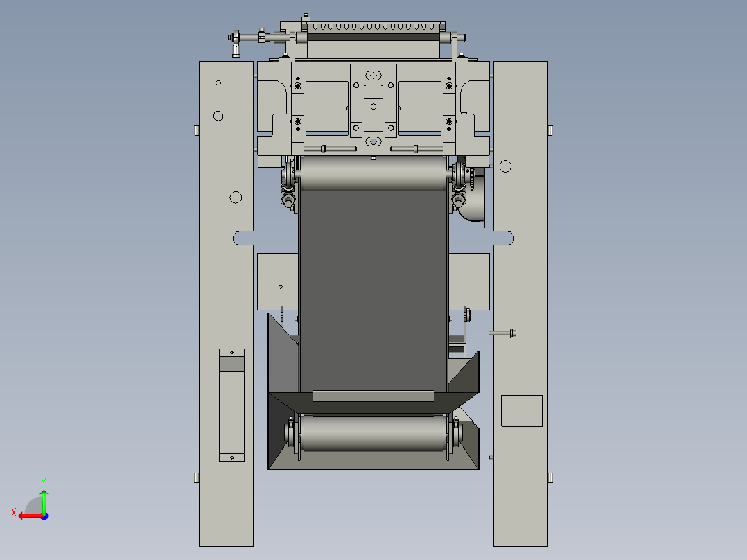This screenshot has width=747, height=560.
Task: Select the dark conveyor belt surface
Action: coord(373,290)
